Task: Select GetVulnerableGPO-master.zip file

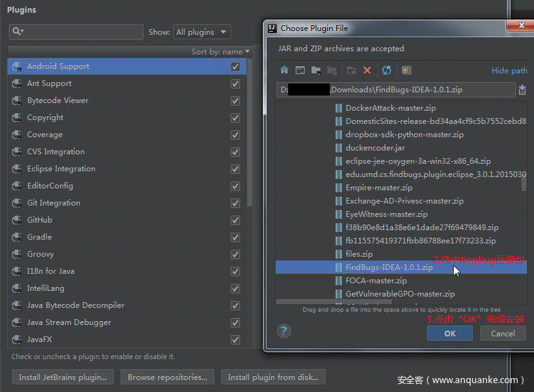Action: coord(400,294)
